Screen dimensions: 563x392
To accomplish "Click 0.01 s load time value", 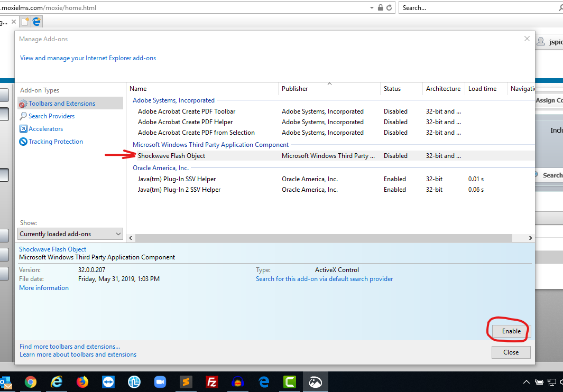I will 476,179.
